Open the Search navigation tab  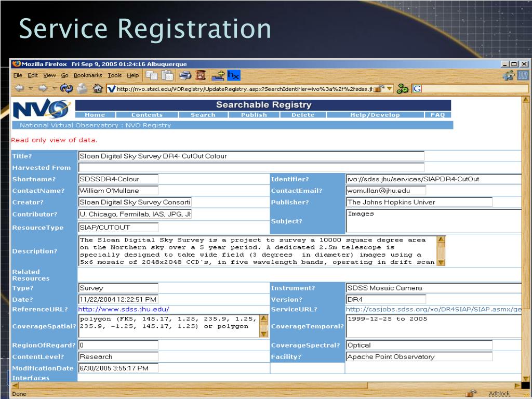pyautogui.click(x=203, y=115)
